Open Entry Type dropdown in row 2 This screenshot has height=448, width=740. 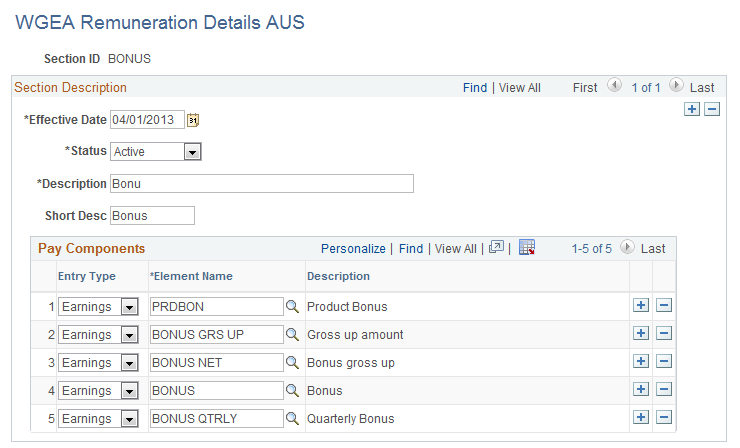coord(129,335)
